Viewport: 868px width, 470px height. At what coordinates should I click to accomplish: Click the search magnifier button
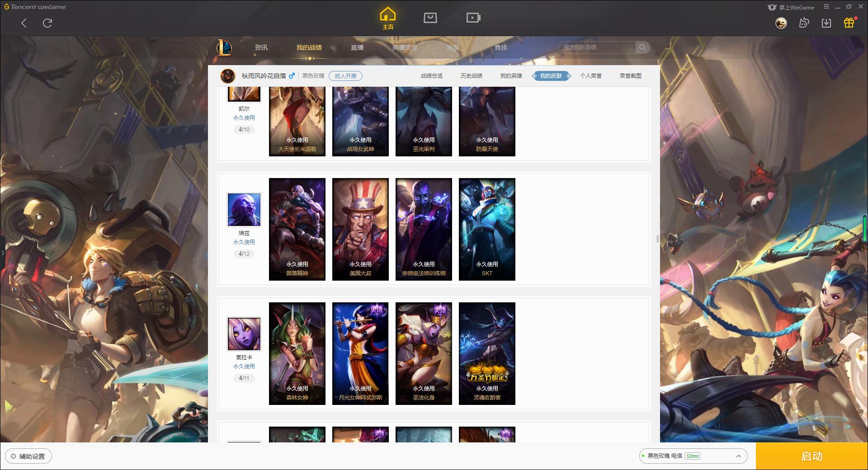click(x=642, y=47)
